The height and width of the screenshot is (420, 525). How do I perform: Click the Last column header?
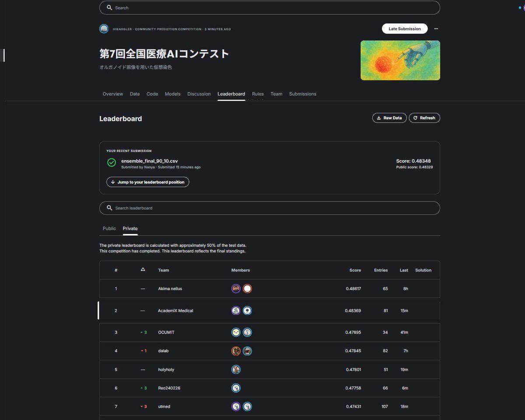404,270
